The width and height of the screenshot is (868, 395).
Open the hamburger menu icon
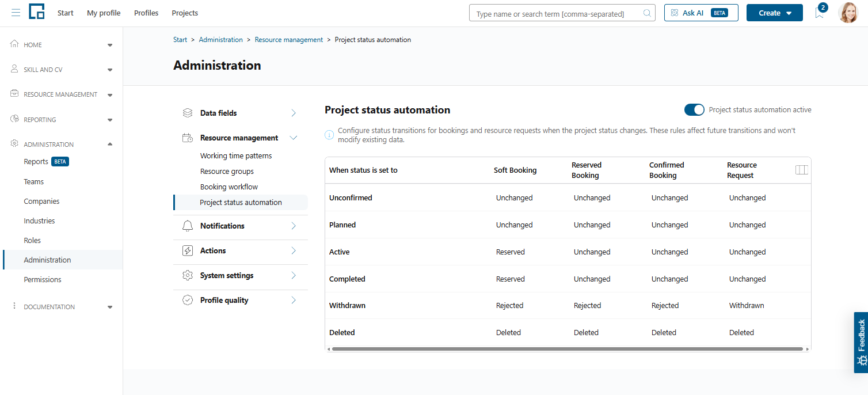16,13
